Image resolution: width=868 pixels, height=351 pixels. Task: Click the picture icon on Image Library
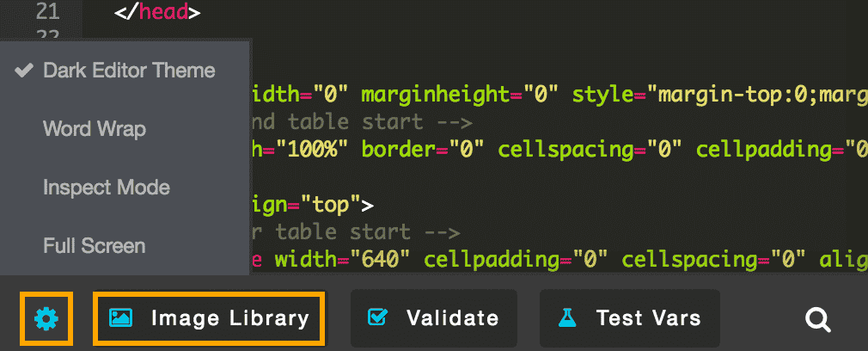(120, 318)
